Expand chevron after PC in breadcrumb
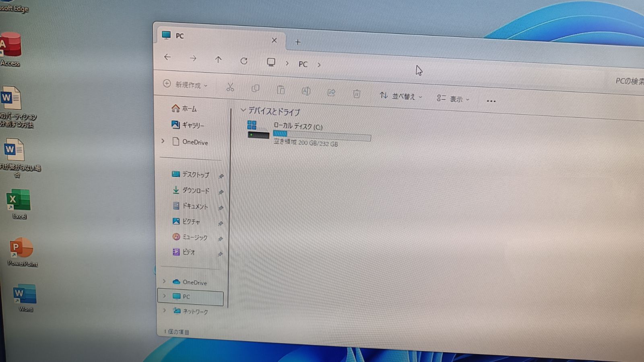The image size is (644, 362). pyautogui.click(x=319, y=65)
